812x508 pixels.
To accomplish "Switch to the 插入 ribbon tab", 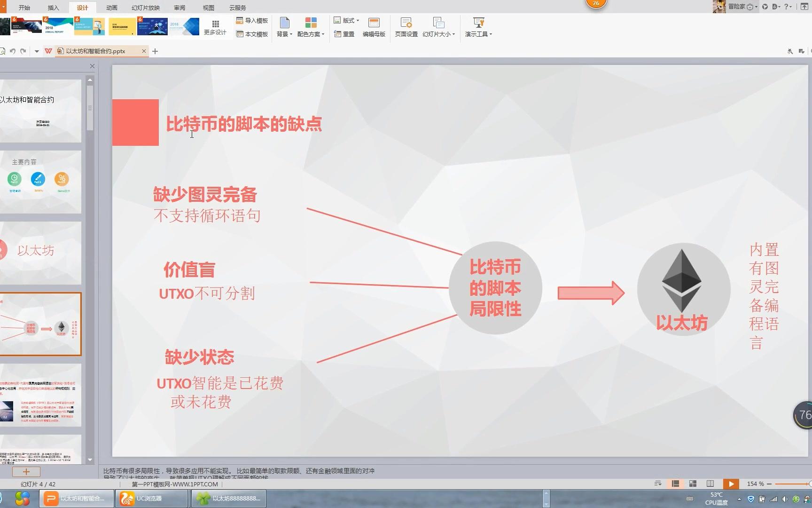I will tap(54, 8).
